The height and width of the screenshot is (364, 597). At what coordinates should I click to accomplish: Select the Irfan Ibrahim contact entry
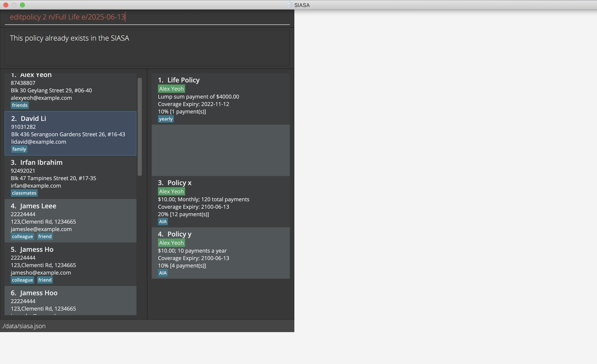pyautogui.click(x=70, y=177)
